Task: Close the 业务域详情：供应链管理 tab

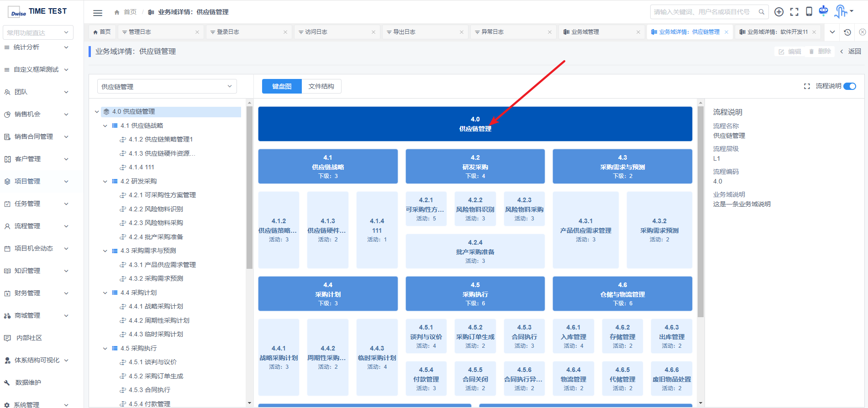Action: 726,32
